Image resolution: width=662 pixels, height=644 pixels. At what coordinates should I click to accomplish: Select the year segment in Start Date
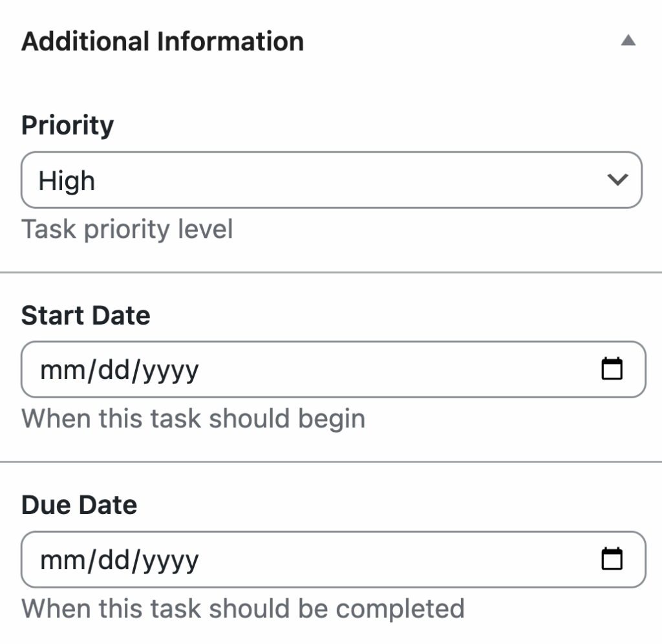coord(171,370)
